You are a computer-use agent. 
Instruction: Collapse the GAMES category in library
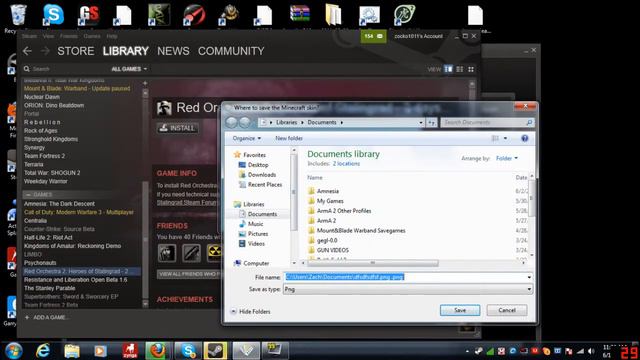28,195
